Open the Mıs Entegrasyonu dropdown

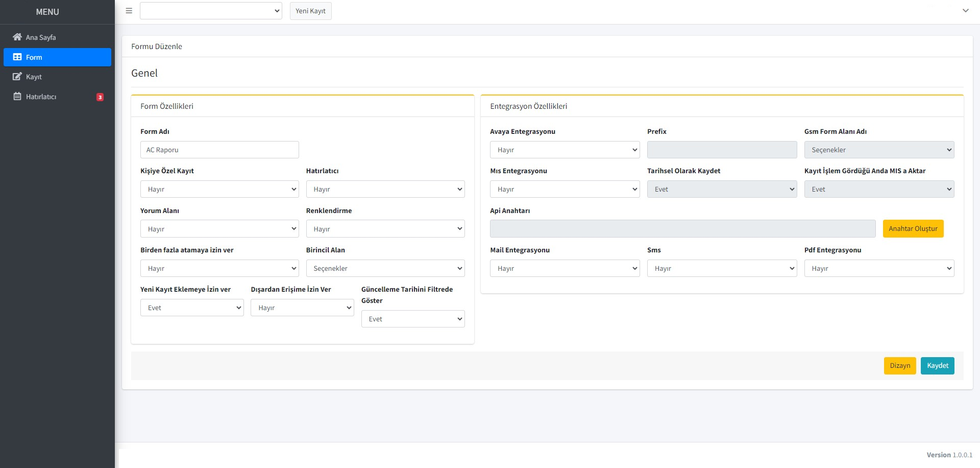tap(565, 189)
